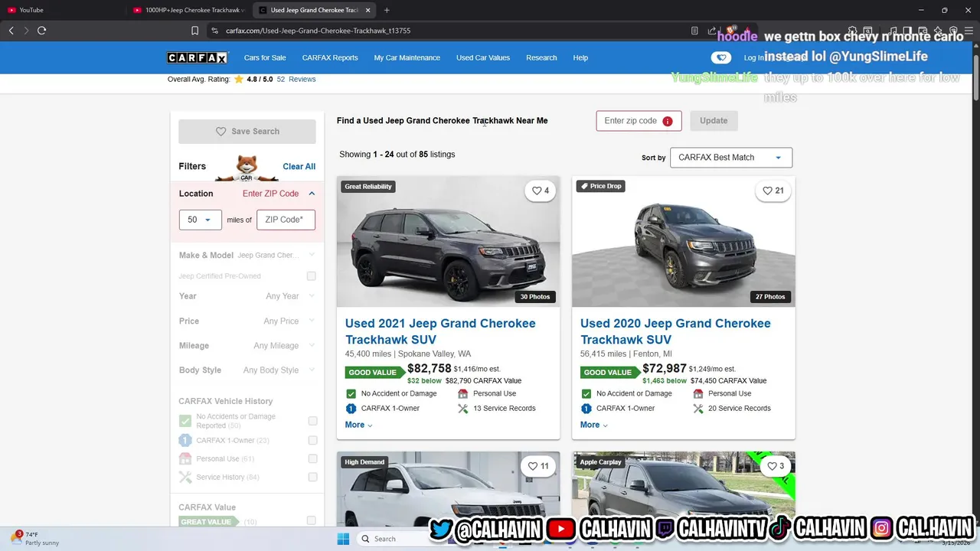The height and width of the screenshot is (551, 980).
Task: Open the 2020 Trackhawk photo thumbnail
Action: (x=684, y=242)
